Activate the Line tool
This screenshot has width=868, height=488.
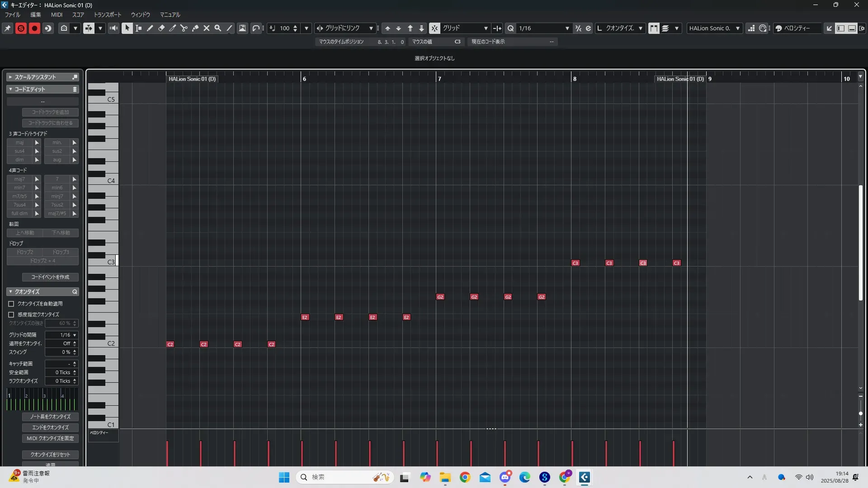coord(230,28)
